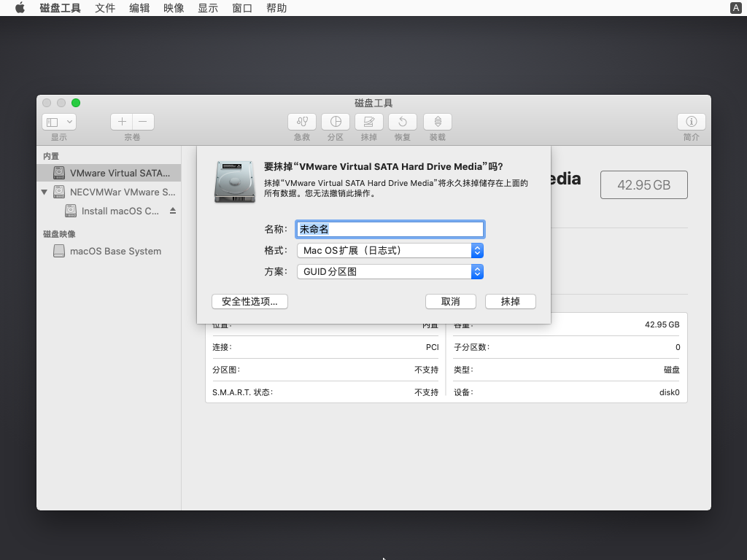The width and height of the screenshot is (747, 560).
Task: Open the 映像 menu
Action: click(x=174, y=8)
